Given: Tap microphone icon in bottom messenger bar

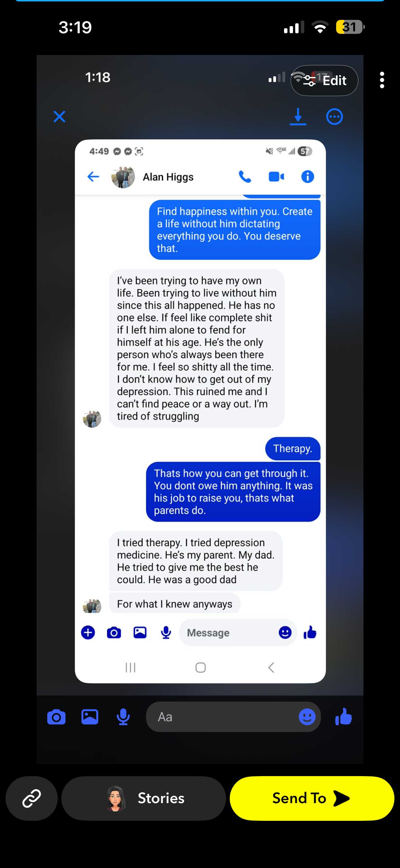Looking at the screenshot, I should (123, 717).
